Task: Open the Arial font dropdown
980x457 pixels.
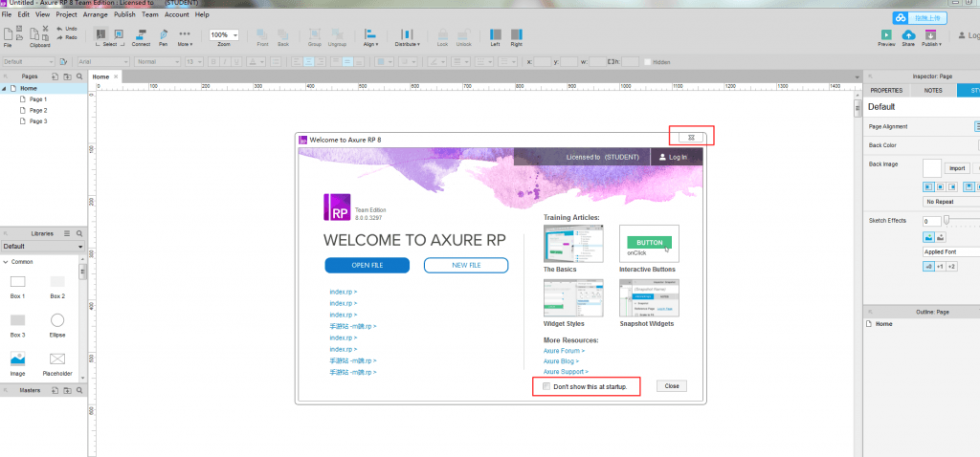Action: 103,62
